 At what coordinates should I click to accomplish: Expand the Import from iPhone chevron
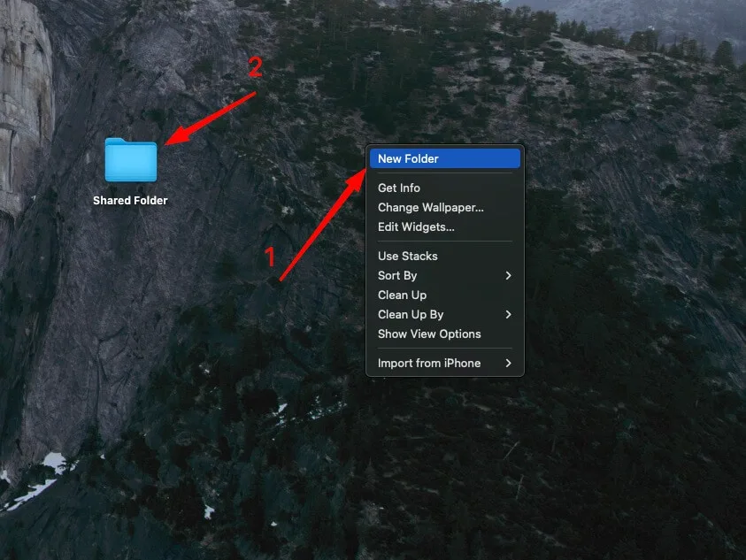click(509, 363)
